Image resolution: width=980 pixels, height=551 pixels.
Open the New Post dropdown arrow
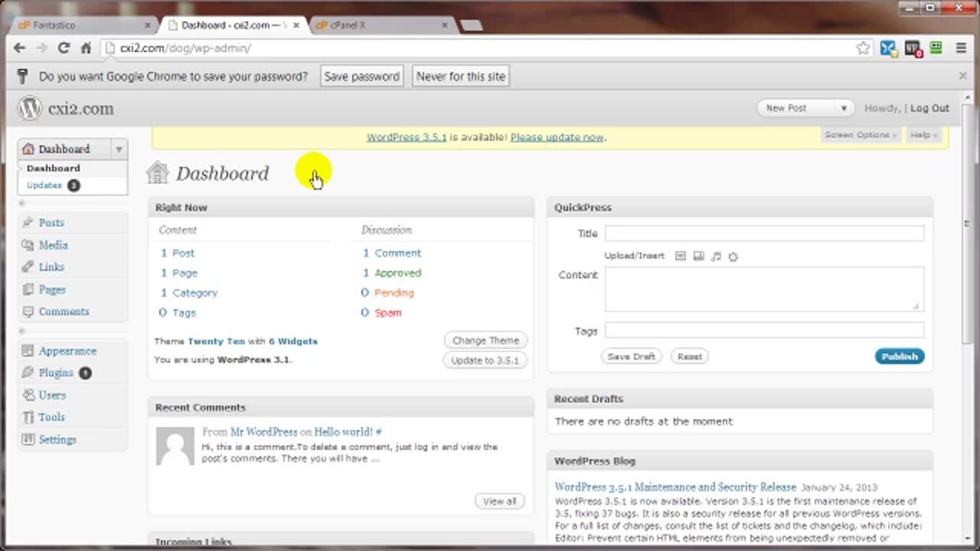844,109
